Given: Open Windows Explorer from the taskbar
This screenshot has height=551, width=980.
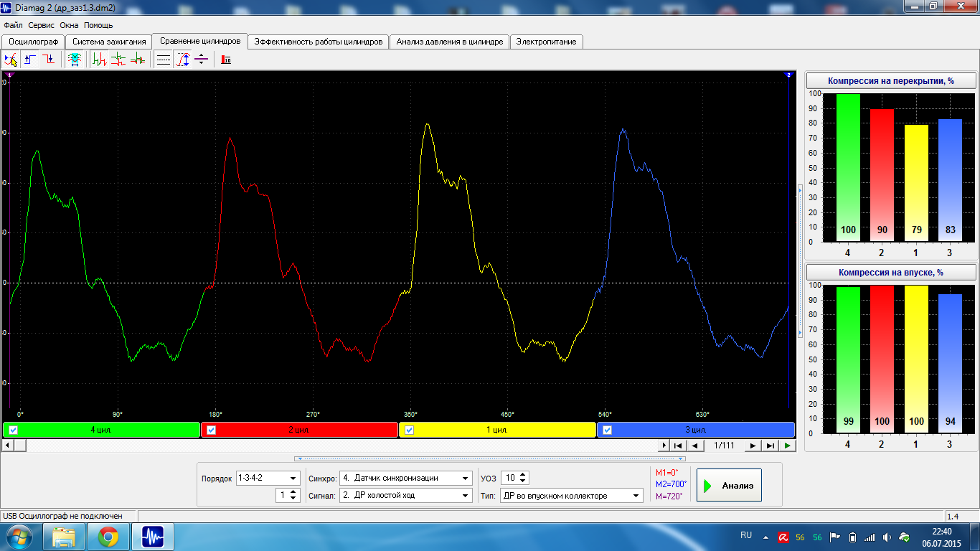Looking at the screenshot, I should click(x=65, y=537).
